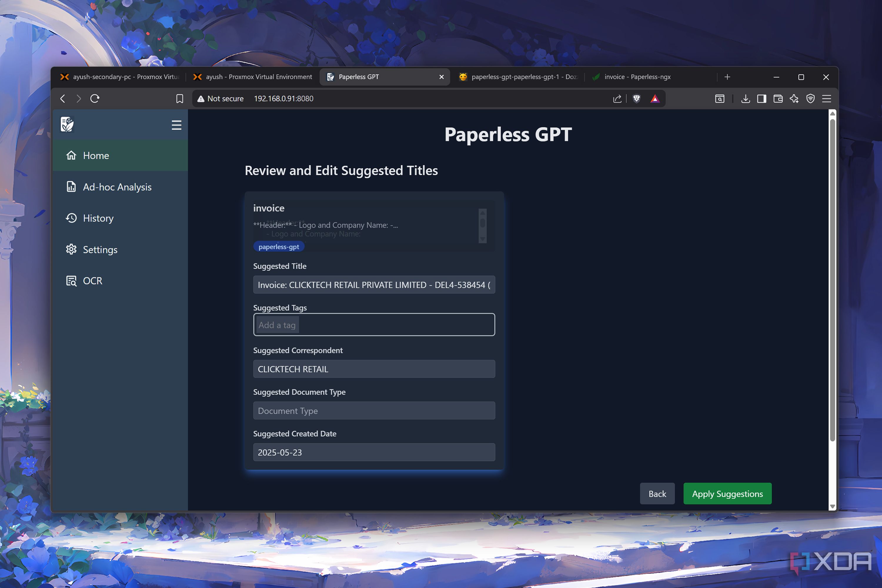Screen dimensions: 882x588
Task: Click the page's vertical scrollbar
Action: [833, 280]
